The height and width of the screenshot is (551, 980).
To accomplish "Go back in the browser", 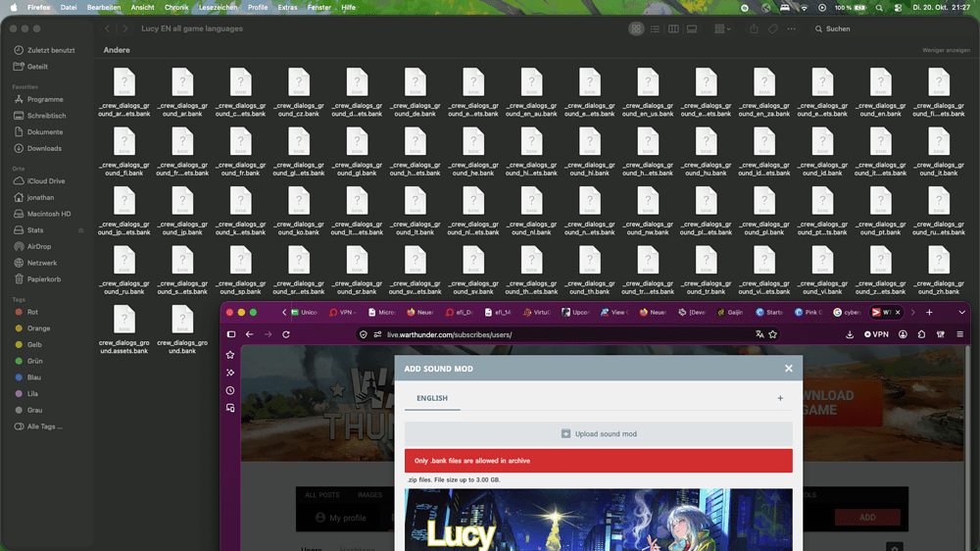I will (249, 334).
